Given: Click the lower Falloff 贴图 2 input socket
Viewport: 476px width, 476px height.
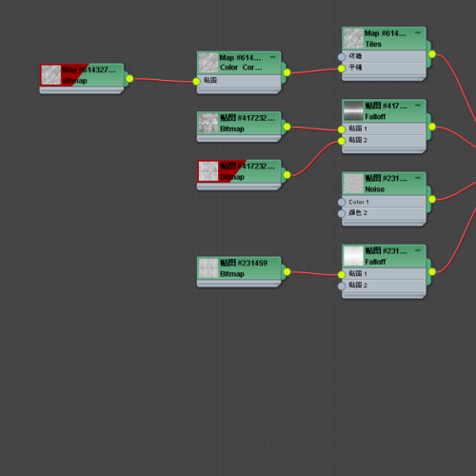Looking at the screenshot, I should pyautogui.click(x=342, y=286).
